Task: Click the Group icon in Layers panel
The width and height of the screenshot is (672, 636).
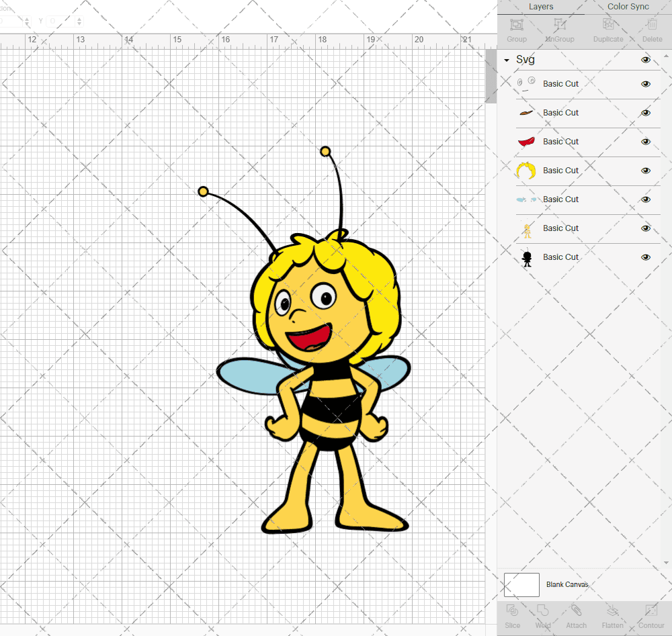Action: click(516, 24)
